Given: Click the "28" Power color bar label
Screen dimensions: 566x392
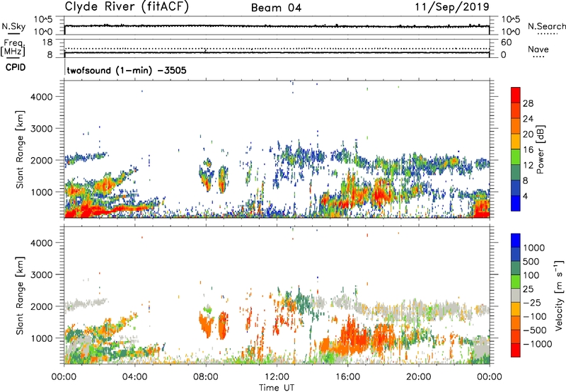Looking at the screenshot, I should [528, 103].
